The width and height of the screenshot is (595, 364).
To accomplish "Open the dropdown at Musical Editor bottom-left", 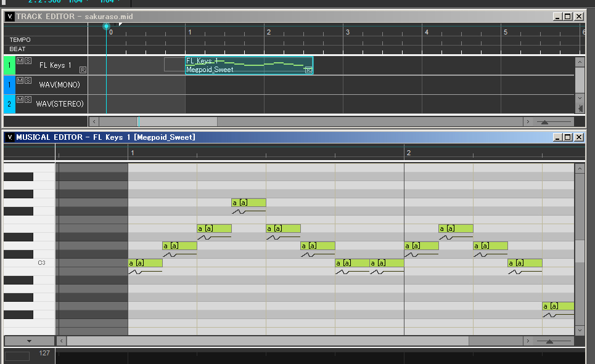I will pos(29,341).
